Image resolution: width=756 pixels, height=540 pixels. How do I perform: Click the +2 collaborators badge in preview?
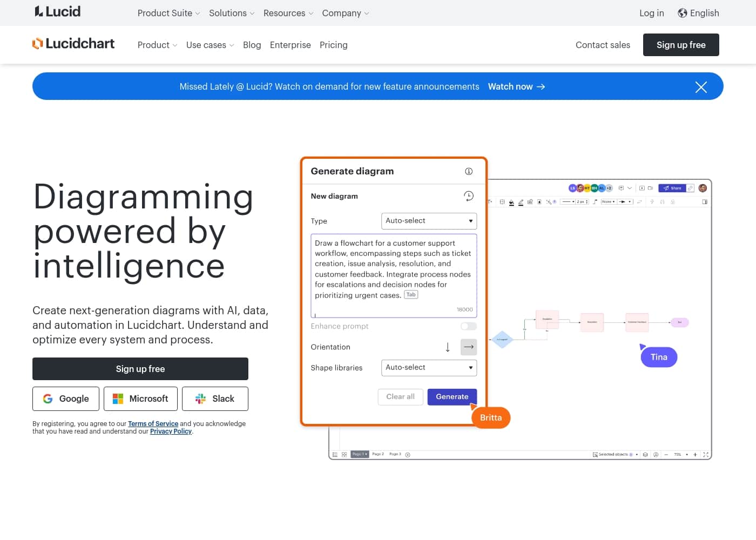click(609, 188)
